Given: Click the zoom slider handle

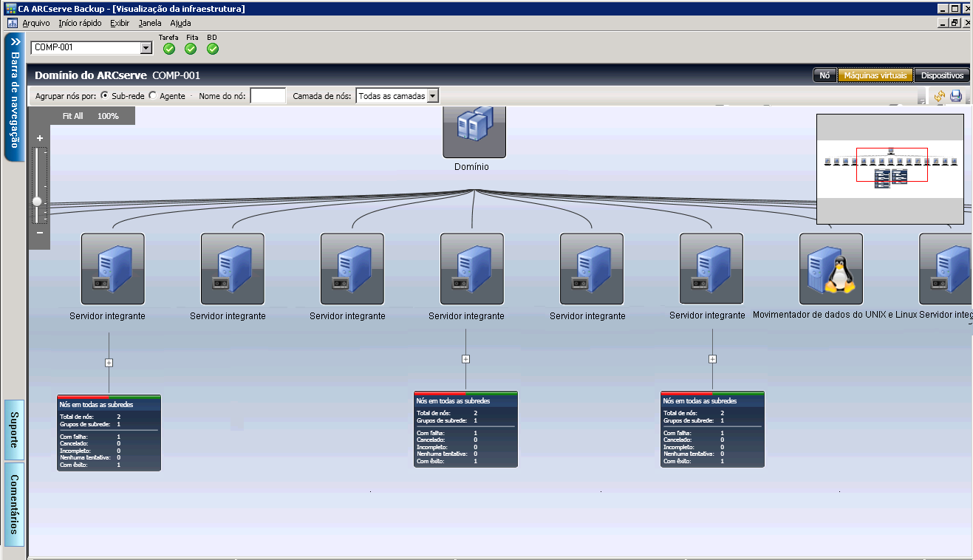Looking at the screenshot, I should 37,201.
